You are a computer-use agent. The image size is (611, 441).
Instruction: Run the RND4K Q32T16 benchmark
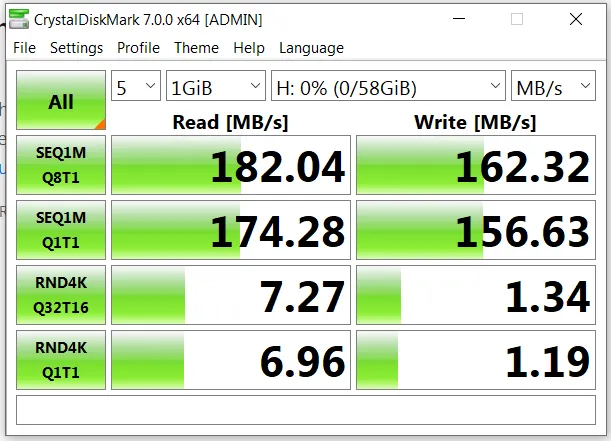tap(61, 295)
